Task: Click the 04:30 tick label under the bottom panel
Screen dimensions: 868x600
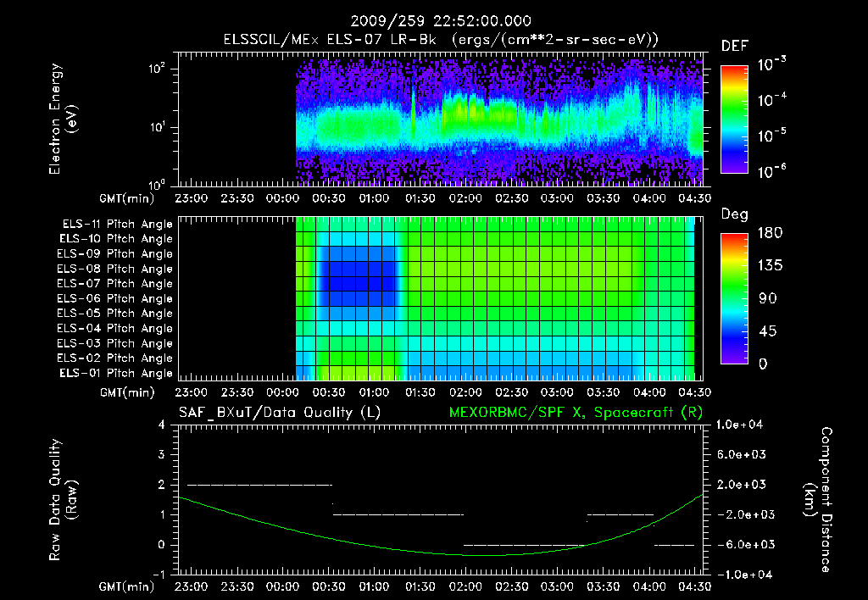Action: (x=695, y=586)
